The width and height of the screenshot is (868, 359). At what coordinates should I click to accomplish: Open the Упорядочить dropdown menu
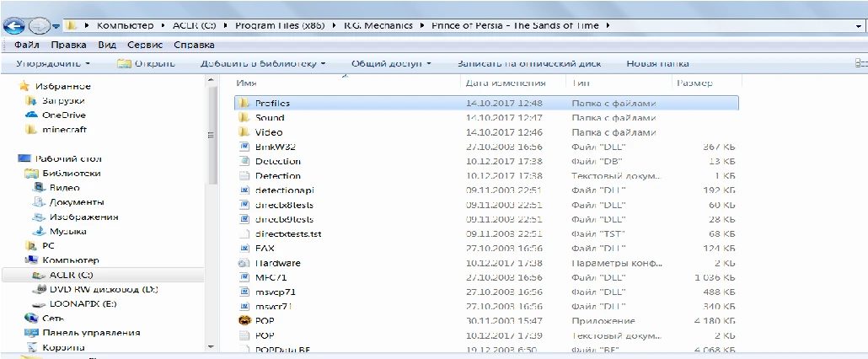pyautogui.click(x=53, y=63)
